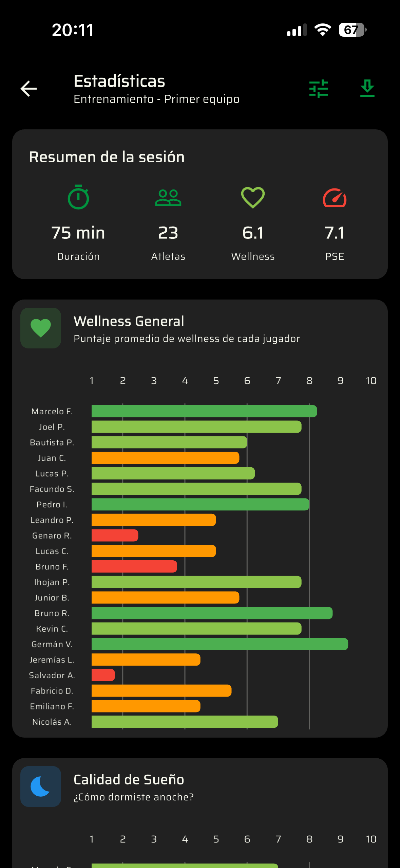Tap the Bruno R. player label
The image size is (400, 868).
[52, 613]
